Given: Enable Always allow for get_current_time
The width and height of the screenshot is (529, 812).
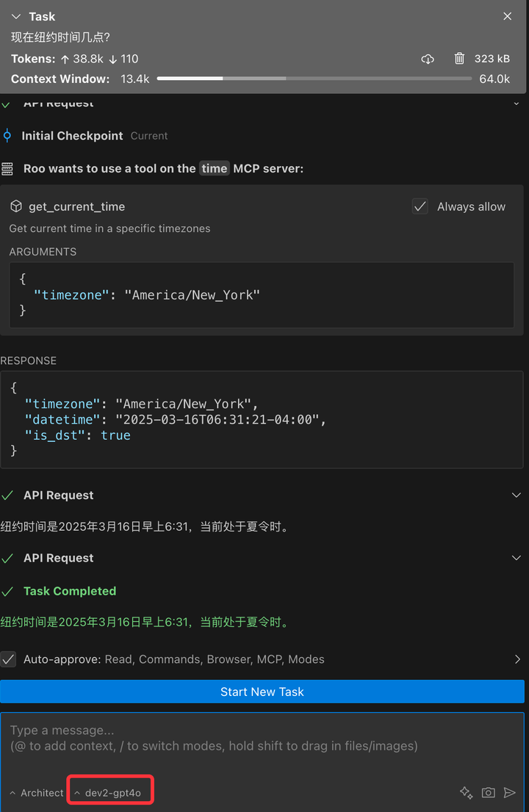Looking at the screenshot, I should pos(420,206).
